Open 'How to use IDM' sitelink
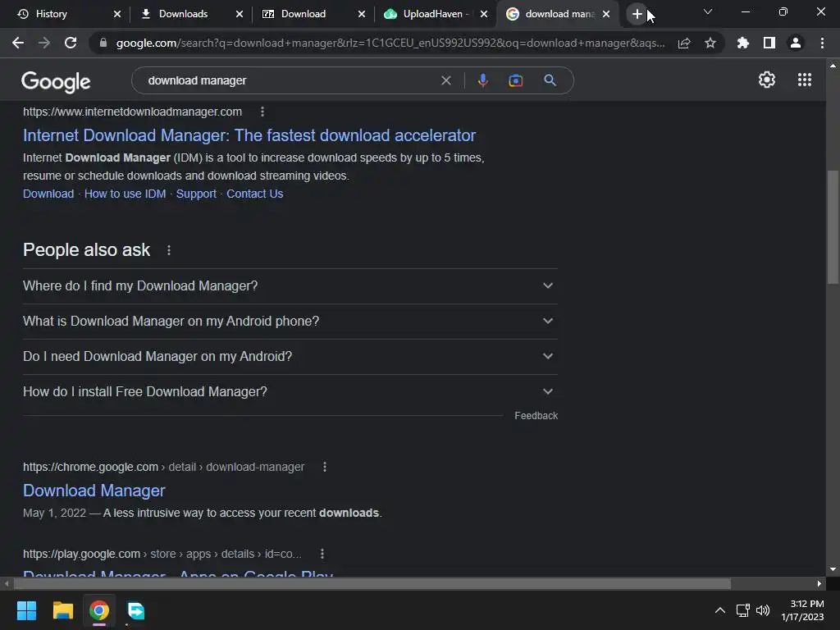This screenshot has width=840, height=630. tap(125, 194)
